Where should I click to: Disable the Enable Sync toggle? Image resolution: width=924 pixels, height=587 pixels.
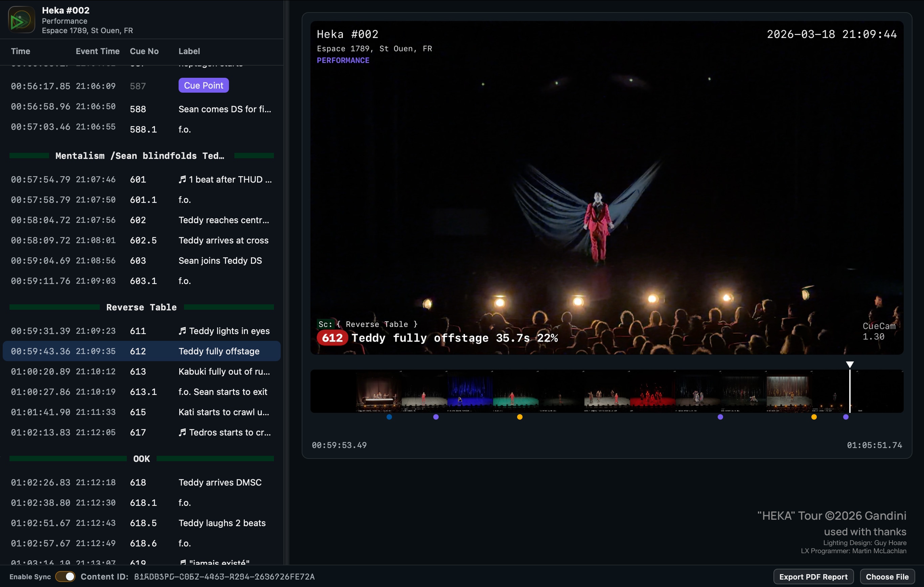click(x=65, y=576)
